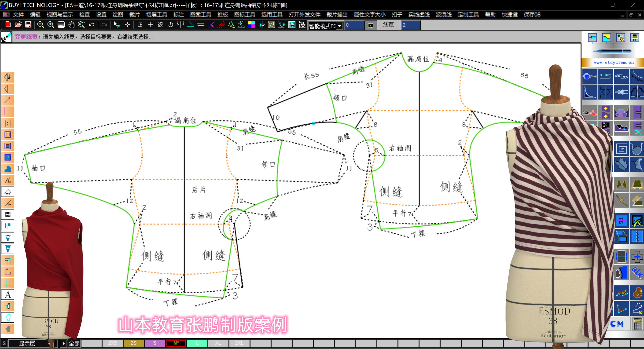Select the purple S size swatch
Screen dimensions: 644x349
click(155, 343)
